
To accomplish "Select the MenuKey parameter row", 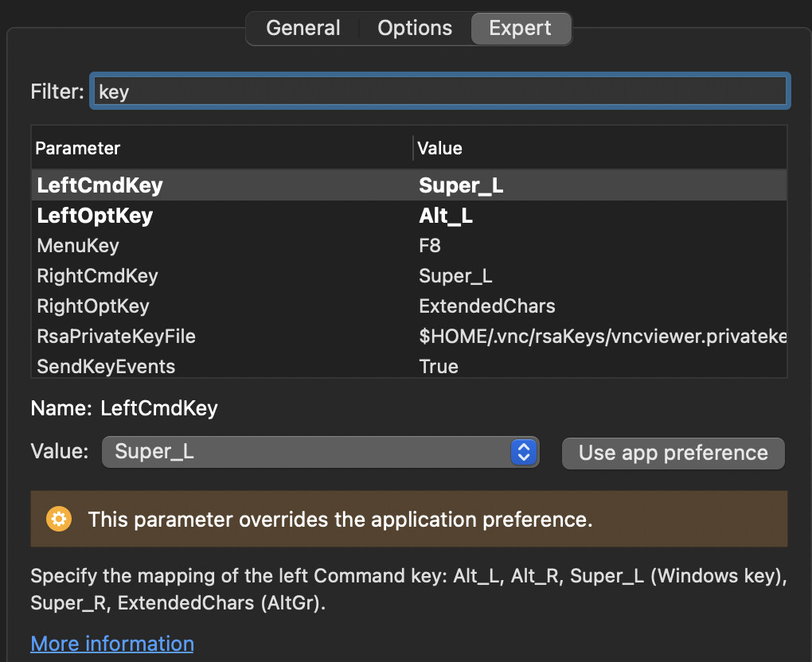I will (78, 246).
